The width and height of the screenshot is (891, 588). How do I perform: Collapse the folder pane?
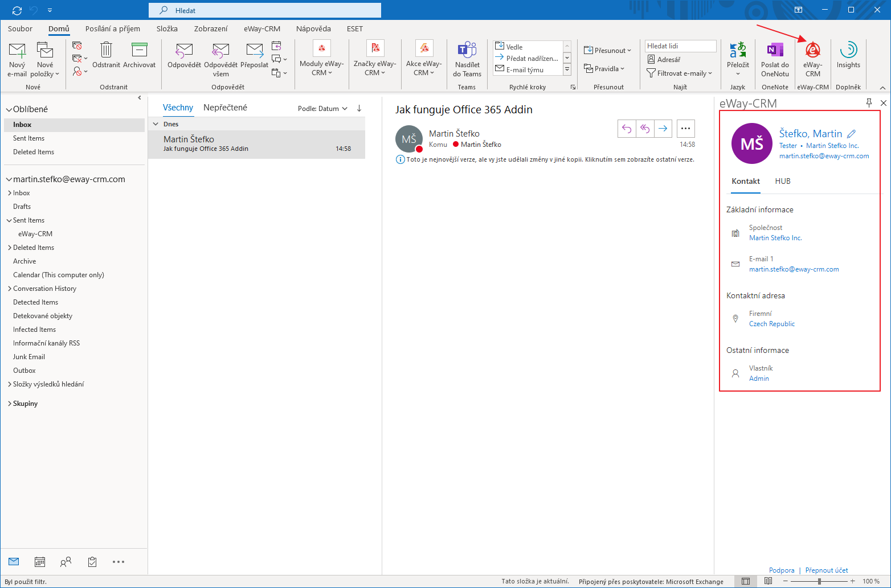click(140, 98)
